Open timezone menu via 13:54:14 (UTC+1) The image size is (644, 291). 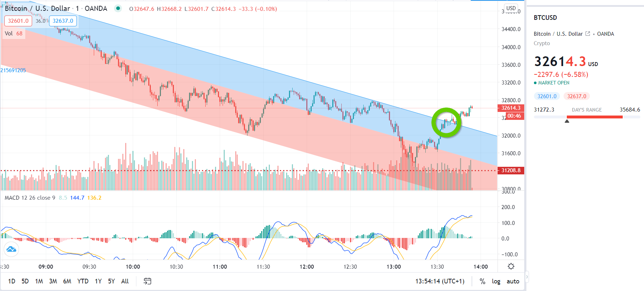click(440, 281)
